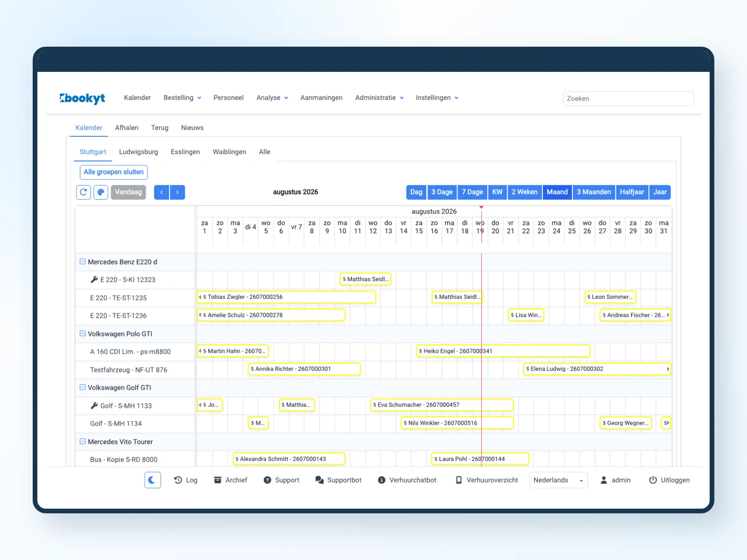Go to next month arrow
The image size is (747, 560).
(x=177, y=192)
